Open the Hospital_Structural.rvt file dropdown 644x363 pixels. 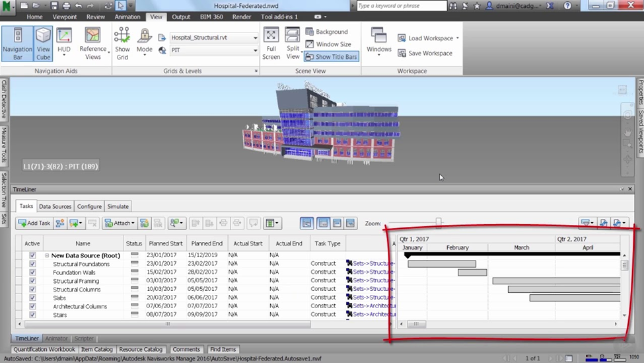255,38
